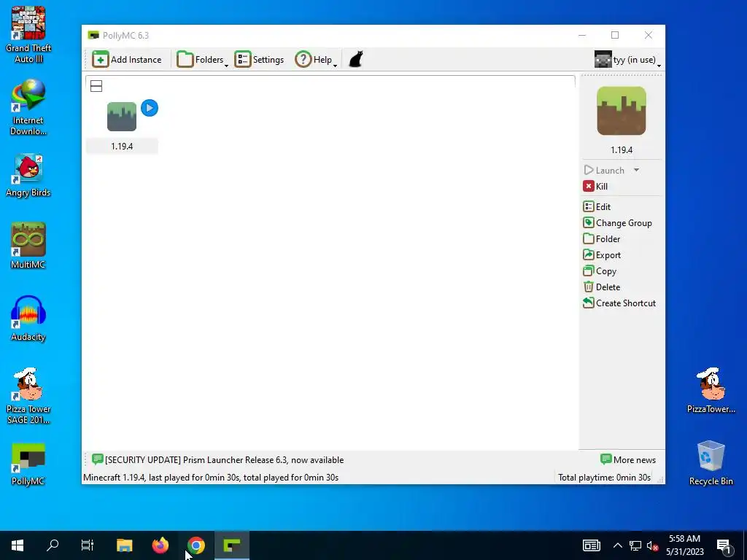Collapse the instance group expander
Viewport: 747px width, 560px height.
click(x=96, y=86)
